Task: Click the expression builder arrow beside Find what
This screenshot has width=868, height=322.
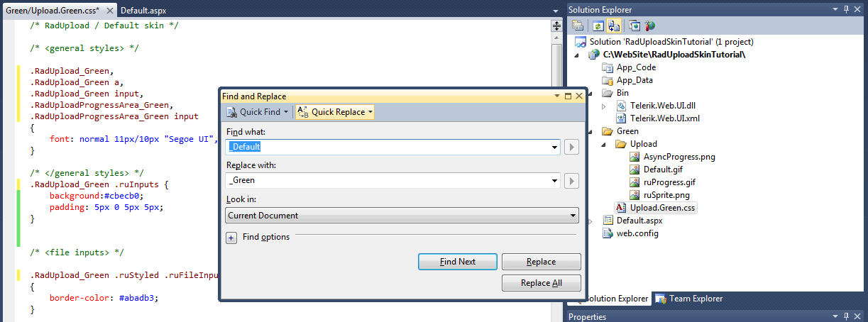Action: 571,147
